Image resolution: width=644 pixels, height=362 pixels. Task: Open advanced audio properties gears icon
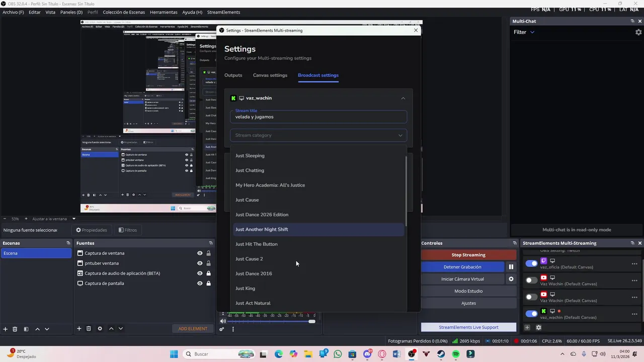point(221,329)
